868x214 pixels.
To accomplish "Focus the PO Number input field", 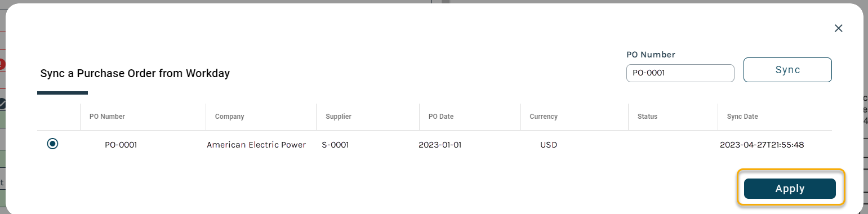I will tap(680, 73).
